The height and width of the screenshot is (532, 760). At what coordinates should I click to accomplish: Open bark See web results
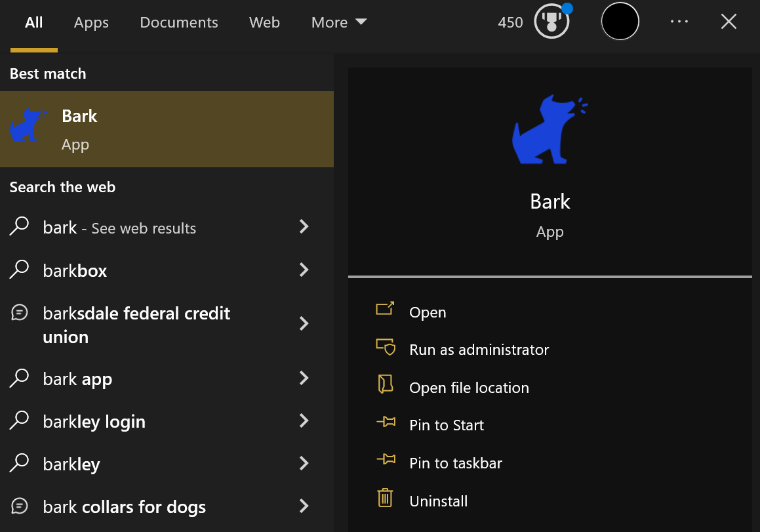coord(119,228)
